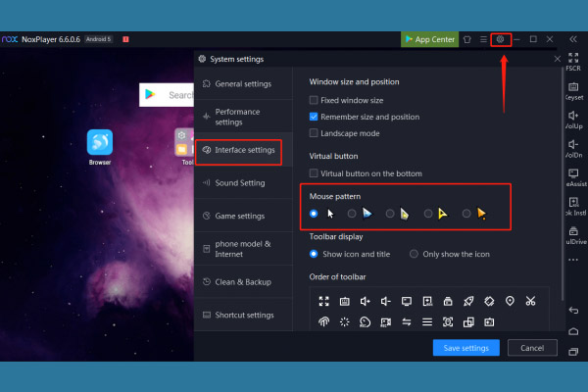Click the multi-window icon in Order of toolbar
The height and width of the screenshot is (392, 588).
468,321
